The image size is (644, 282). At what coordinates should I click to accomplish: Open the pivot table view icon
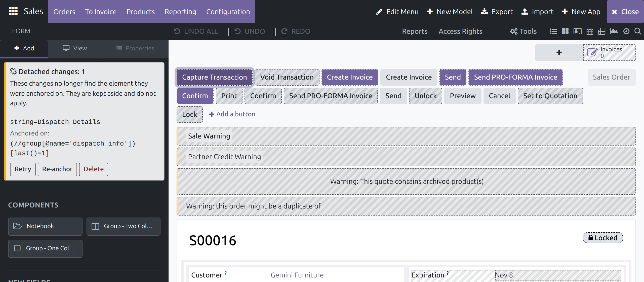[x=602, y=31]
